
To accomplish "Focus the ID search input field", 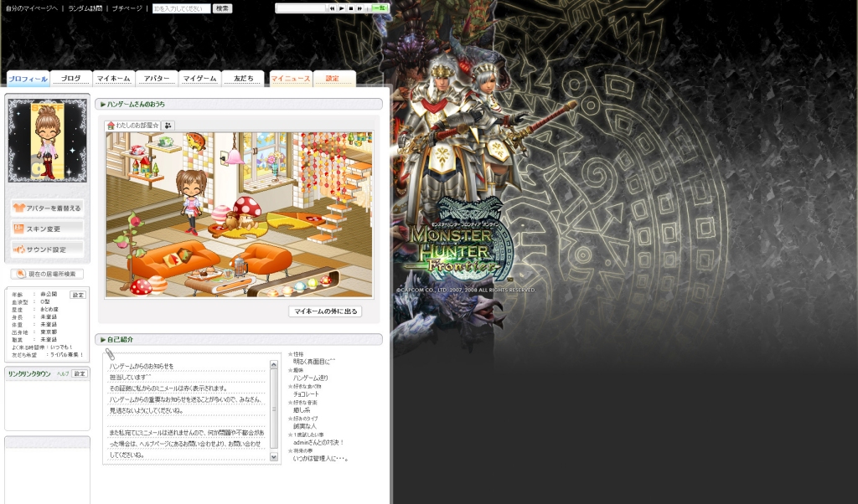I will coord(181,8).
